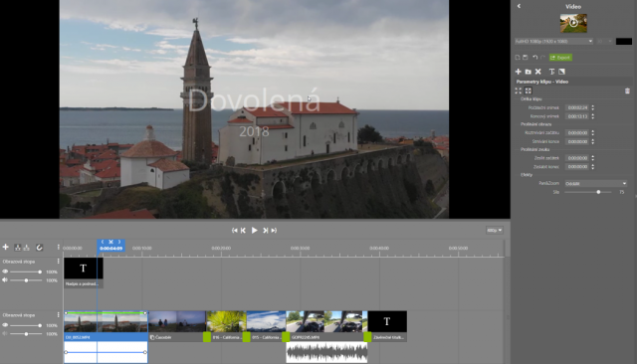Screen dimensions: 637x364
Task: Click the audio fade-in start time field
Action: (x=577, y=158)
